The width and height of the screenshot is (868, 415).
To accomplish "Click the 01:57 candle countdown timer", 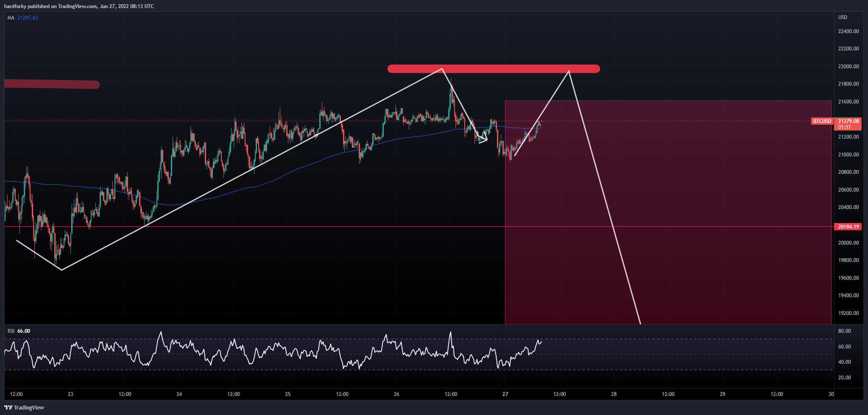I will tap(844, 127).
